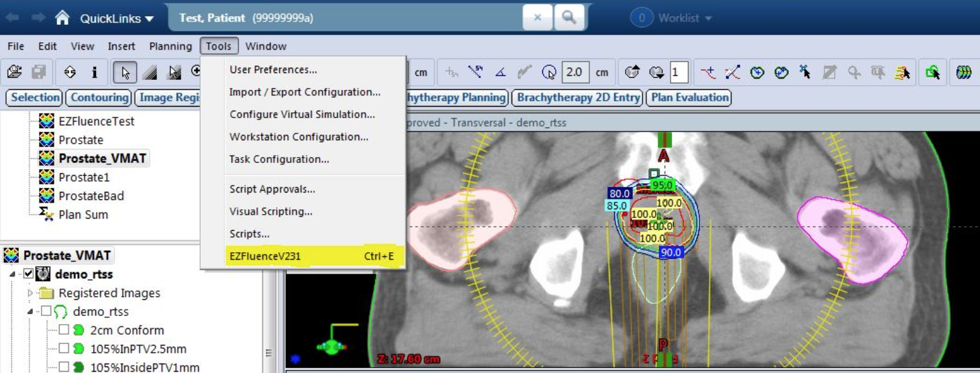Click the isodose lines pointer icon

(x=902, y=72)
